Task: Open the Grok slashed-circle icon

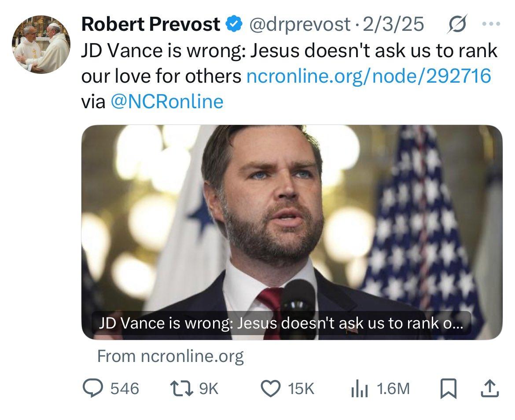Action: click(455, 25)
